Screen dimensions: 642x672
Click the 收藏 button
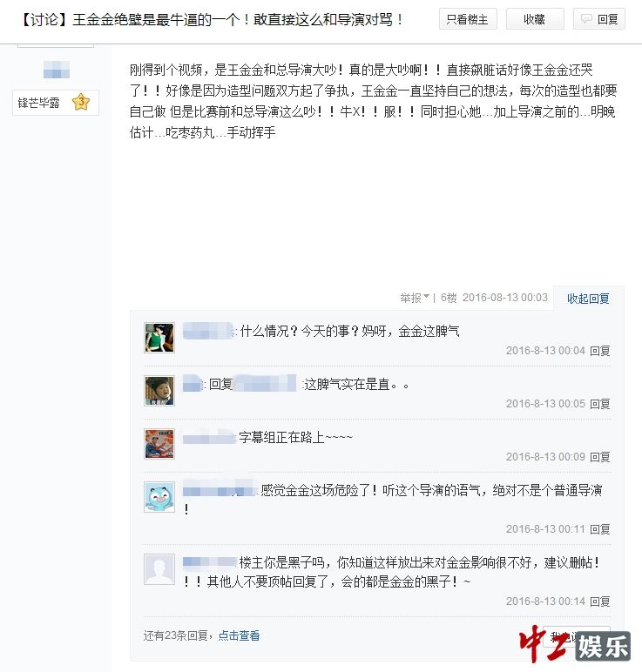pos(535,19)
